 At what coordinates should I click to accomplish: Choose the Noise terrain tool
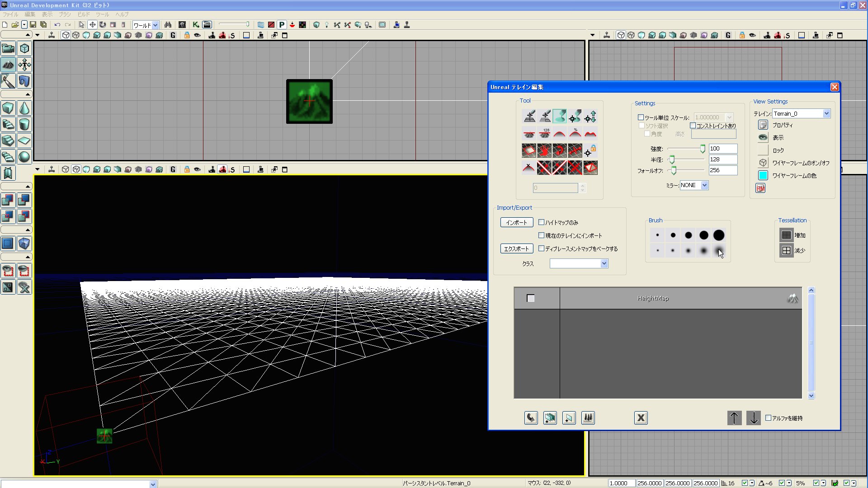590,133
